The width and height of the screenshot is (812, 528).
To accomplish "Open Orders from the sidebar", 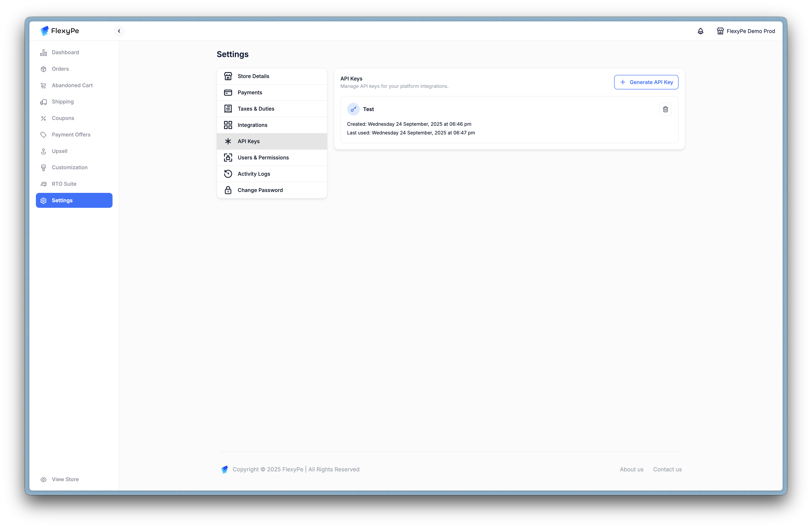I will (60, 69).
